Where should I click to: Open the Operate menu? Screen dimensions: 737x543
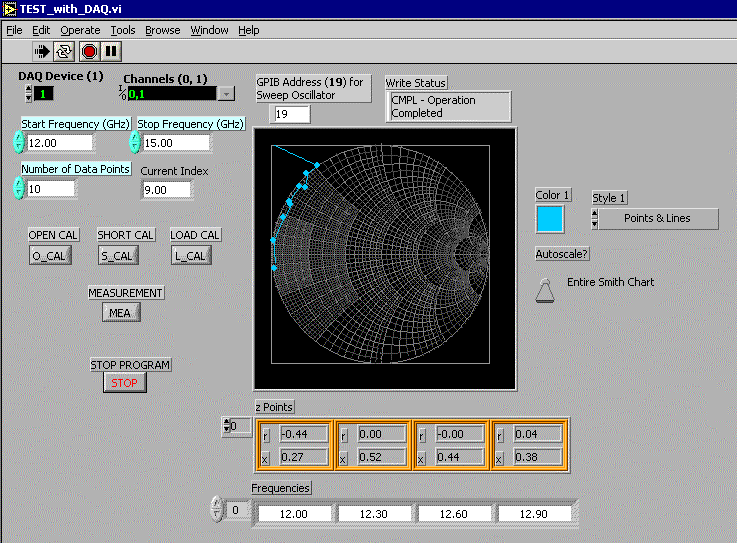coord(80,30)
